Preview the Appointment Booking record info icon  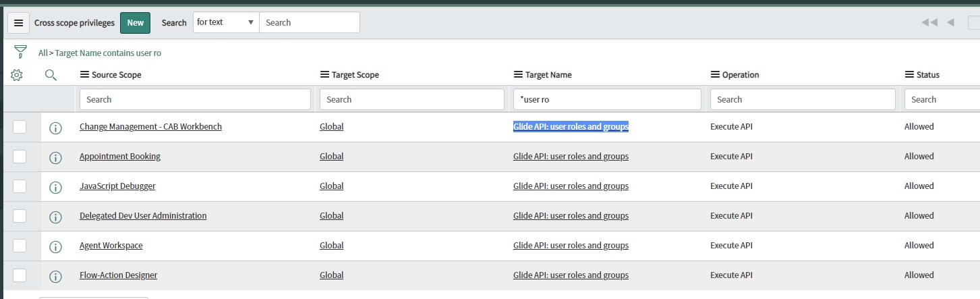click(56, 157)
